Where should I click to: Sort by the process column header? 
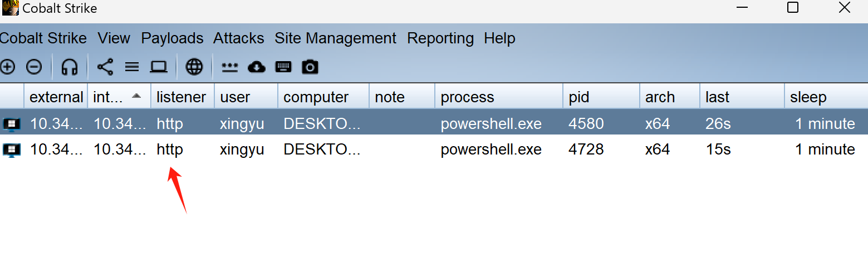click(x=499, y=97)
